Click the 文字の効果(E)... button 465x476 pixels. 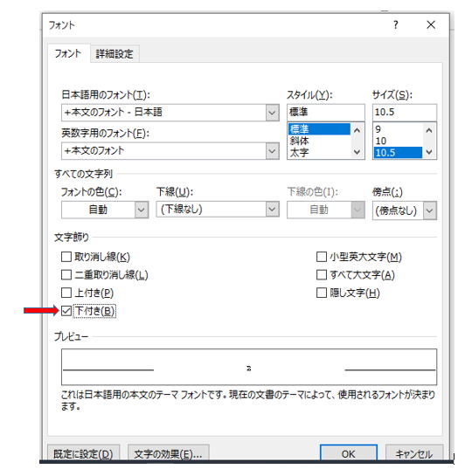[169, 453]
